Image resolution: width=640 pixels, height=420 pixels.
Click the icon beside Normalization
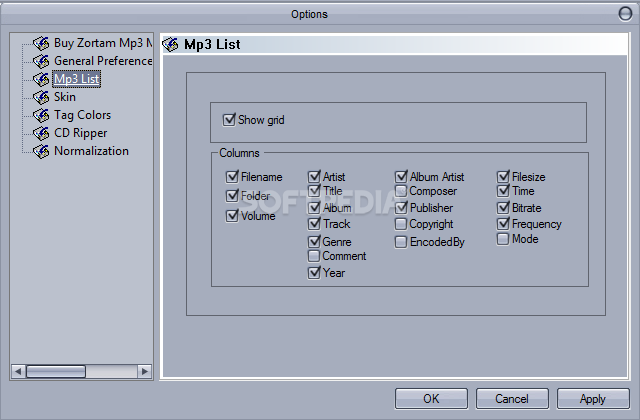tap(41, 151)
